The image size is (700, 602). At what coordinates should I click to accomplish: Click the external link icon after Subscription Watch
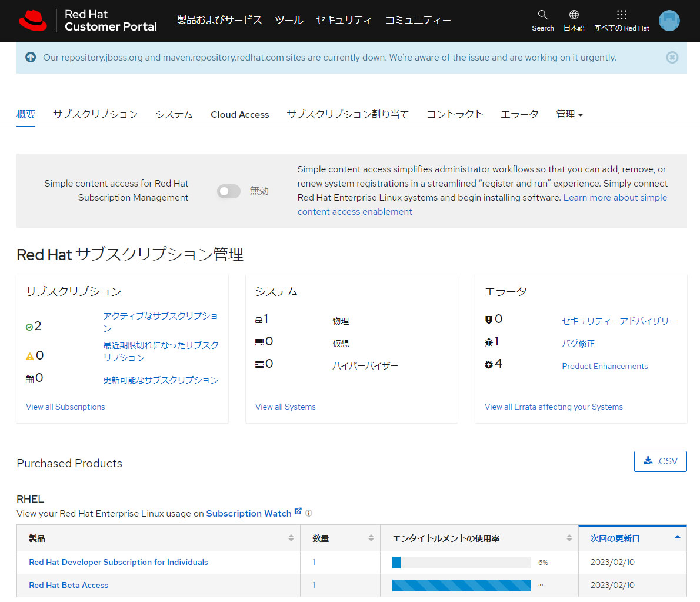coord(298,511)
